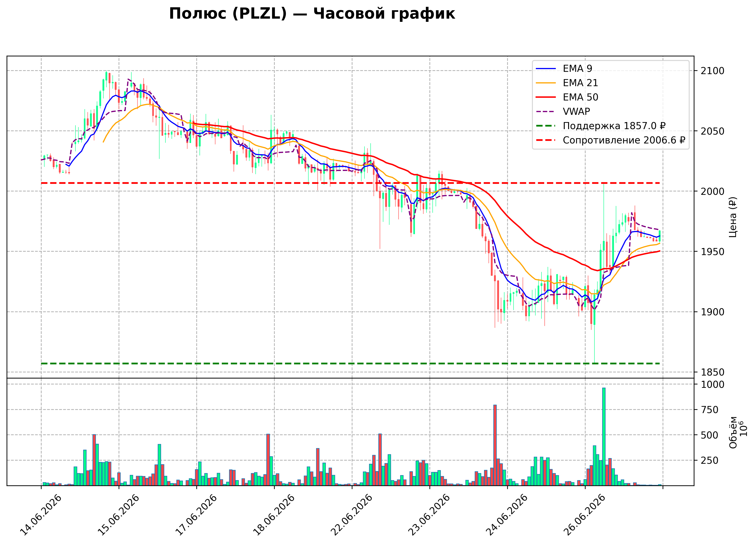This screenshot has width=756, height=544.
Task: Click the price tick label "1950"
Action: coord(712,251)
